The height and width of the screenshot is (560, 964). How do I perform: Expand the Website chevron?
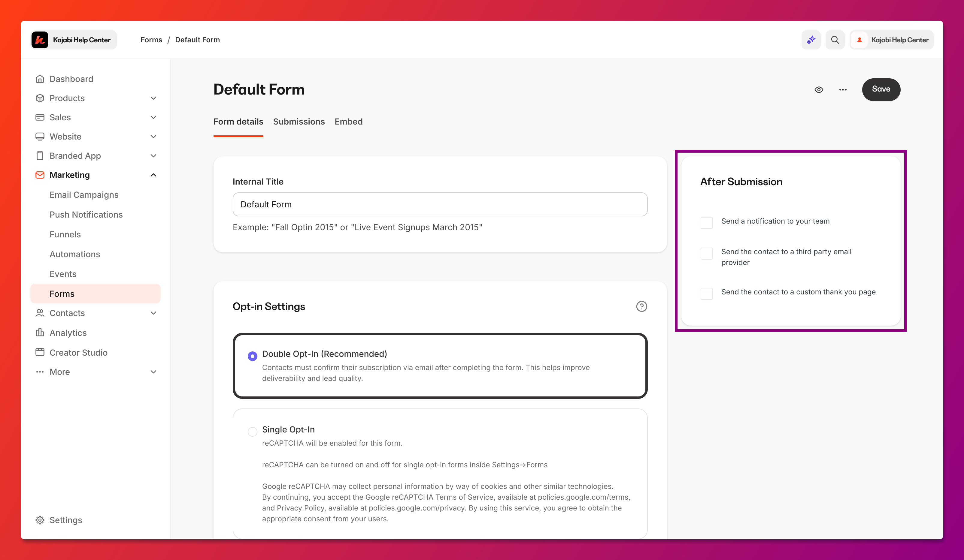(x=153, y=137)
